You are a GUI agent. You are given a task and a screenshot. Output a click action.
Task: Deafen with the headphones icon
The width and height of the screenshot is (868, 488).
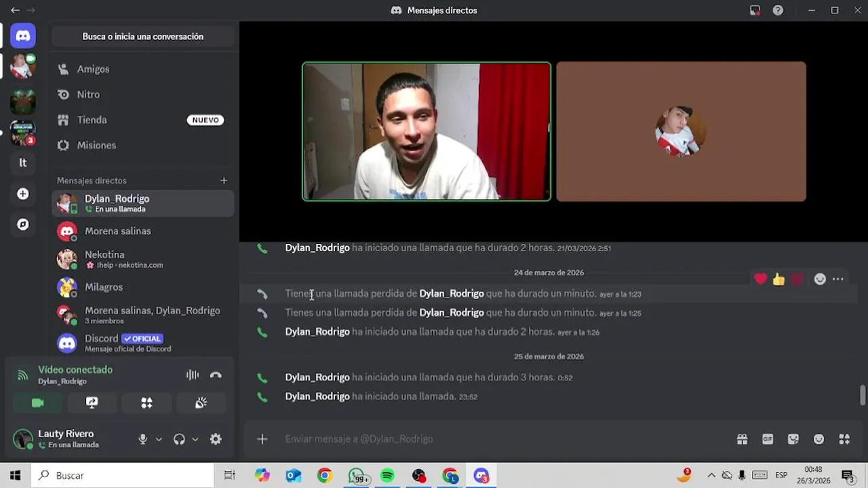[x=179, y=439]
